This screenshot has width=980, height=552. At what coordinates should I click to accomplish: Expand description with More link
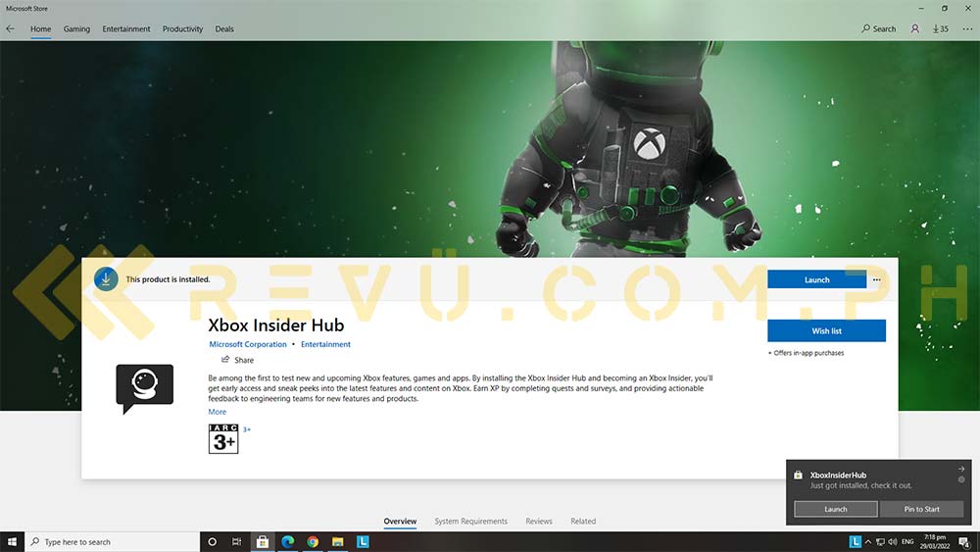217,412
